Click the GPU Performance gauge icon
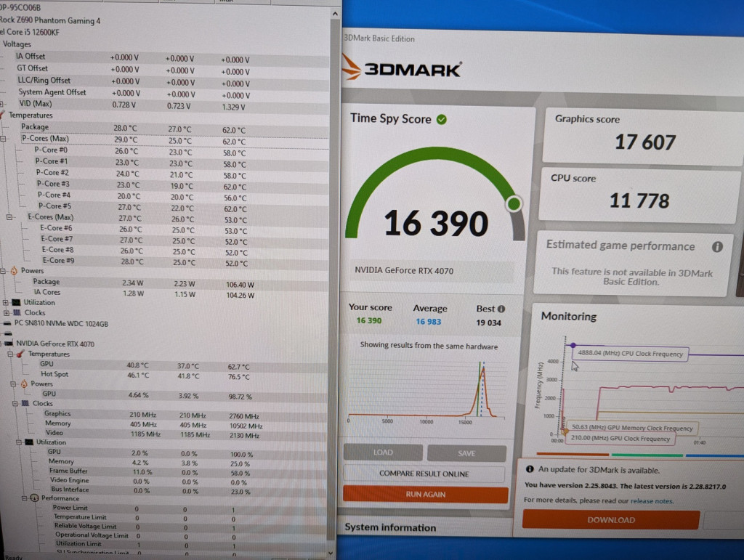The image size is (744, 560). (x=34, y=498)
